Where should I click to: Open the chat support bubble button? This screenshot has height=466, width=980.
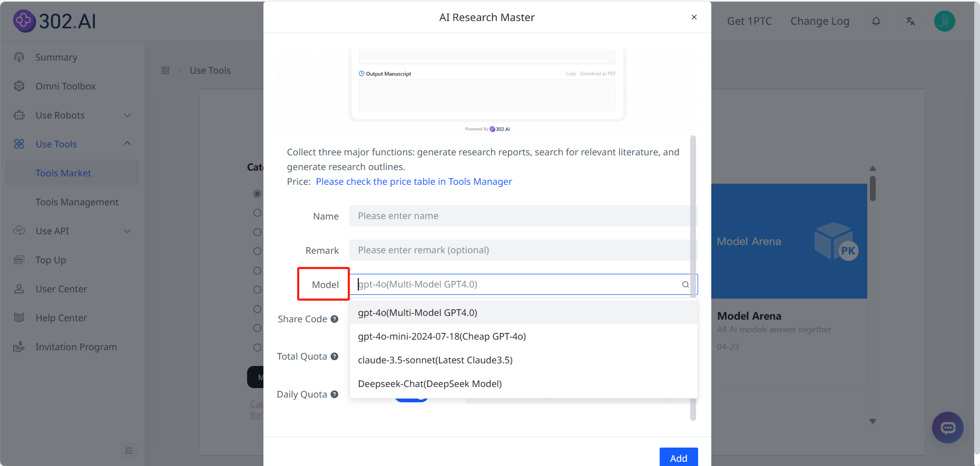[947, 428]
